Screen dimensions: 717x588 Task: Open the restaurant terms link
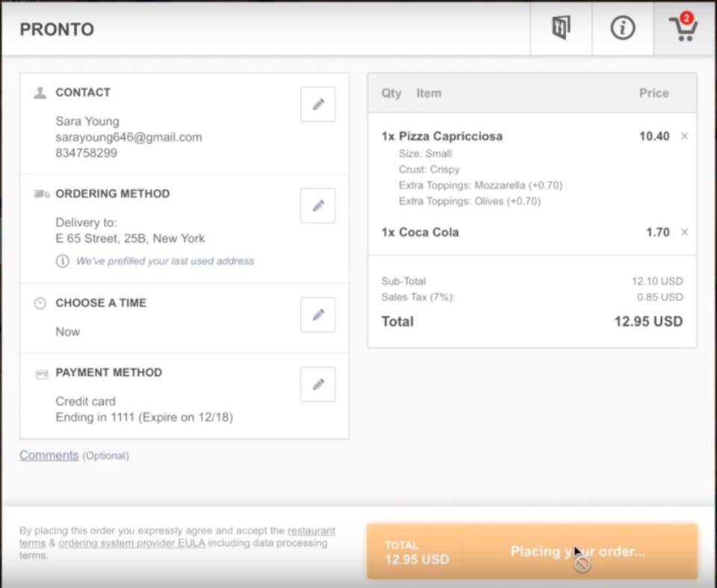311,530
